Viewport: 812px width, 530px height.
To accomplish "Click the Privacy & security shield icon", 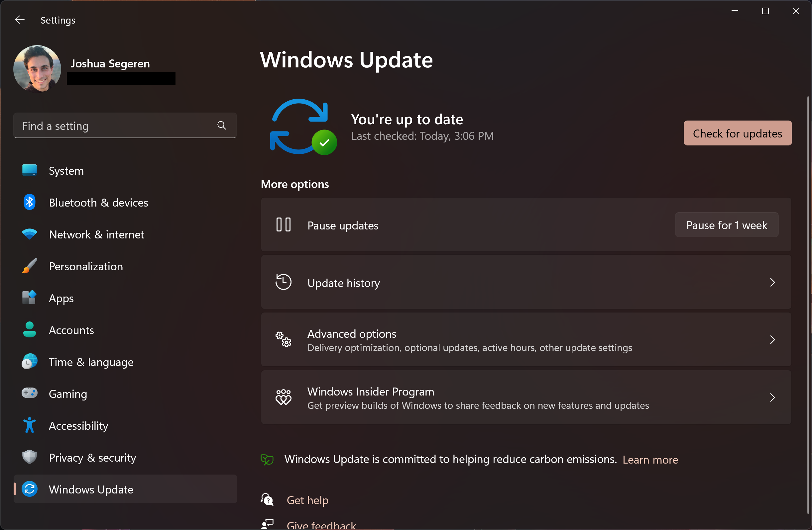I will click(29, 457).
